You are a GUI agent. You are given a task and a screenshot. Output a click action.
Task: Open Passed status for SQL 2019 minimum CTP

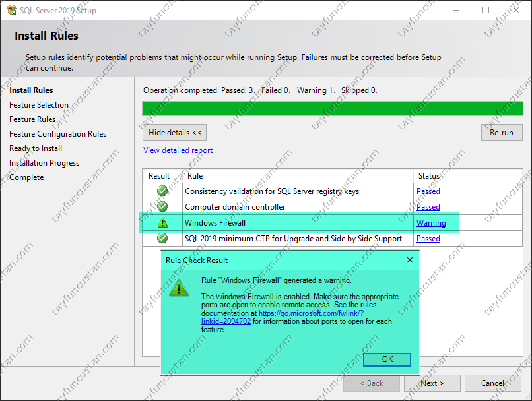click(x=428, y=239)
